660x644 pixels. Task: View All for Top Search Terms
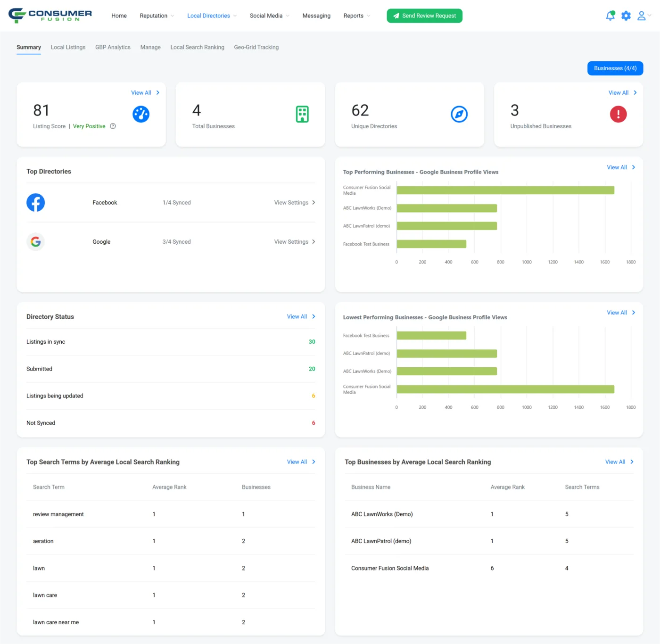[x=301, y=462]
